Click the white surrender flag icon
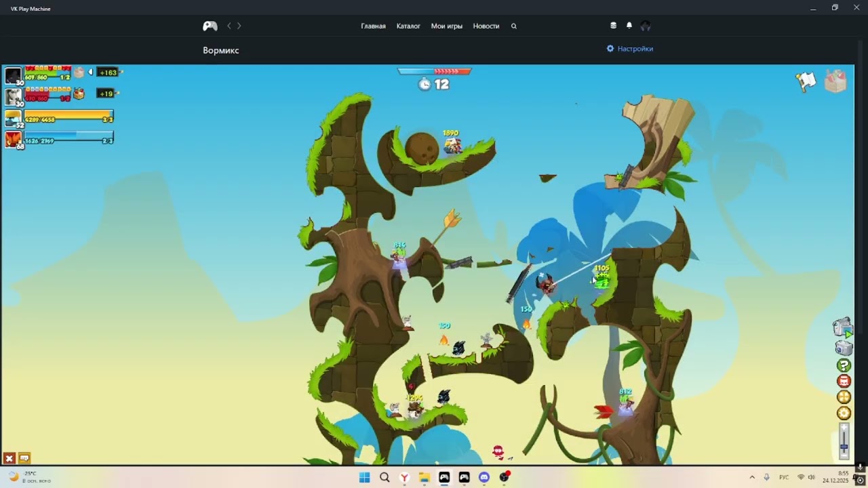Image resolution: width=868 pixels, height=488 pixels. 806,81
